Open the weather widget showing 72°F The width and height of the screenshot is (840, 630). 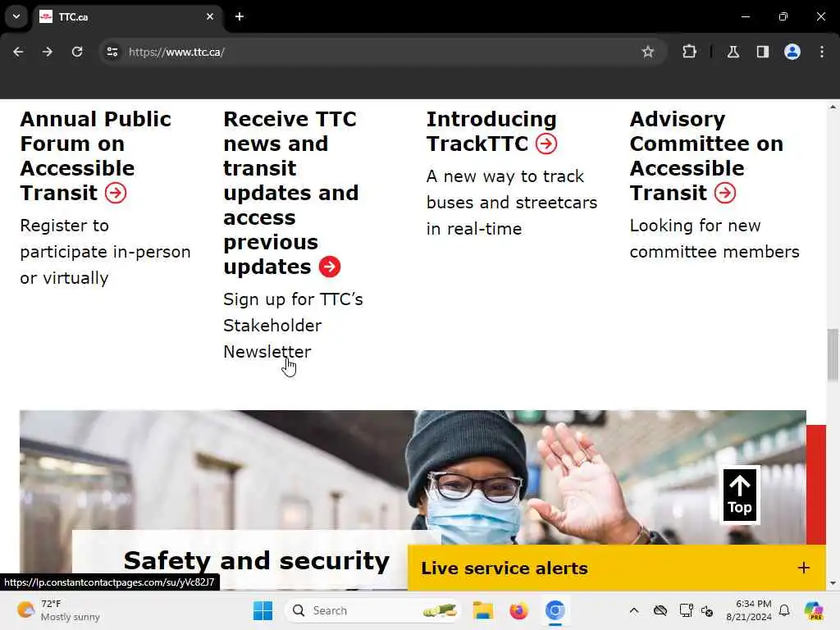58,610
